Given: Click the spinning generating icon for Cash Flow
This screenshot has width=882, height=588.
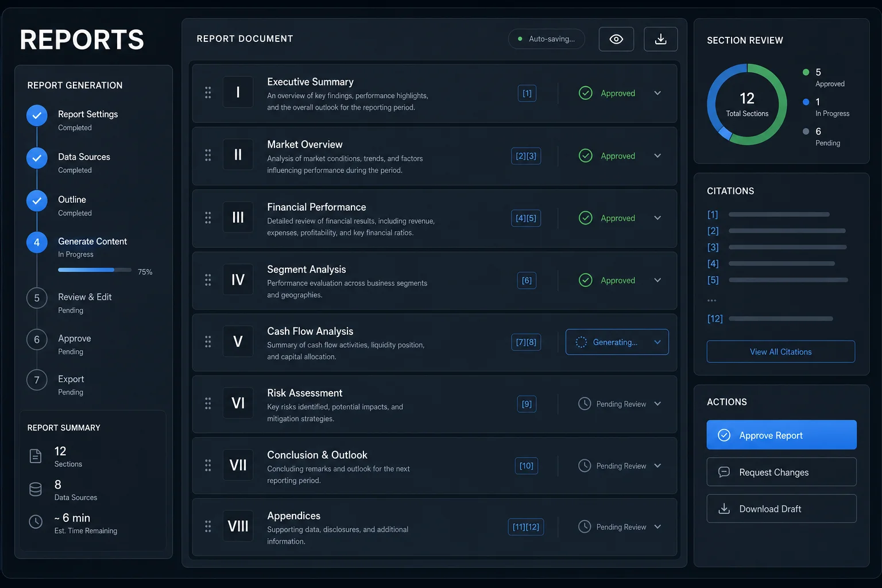Looking at the screenshot, I should coord(581,342).
